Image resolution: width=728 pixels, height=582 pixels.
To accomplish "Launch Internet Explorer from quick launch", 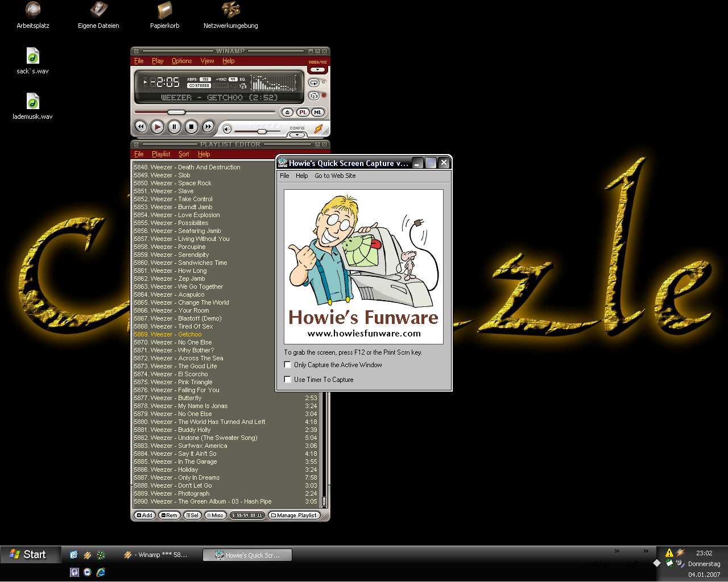I will pyautogui.click(x=101, y=572).
